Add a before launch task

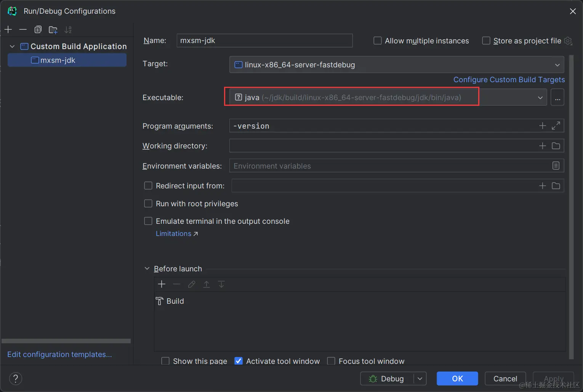click(162, 284)
